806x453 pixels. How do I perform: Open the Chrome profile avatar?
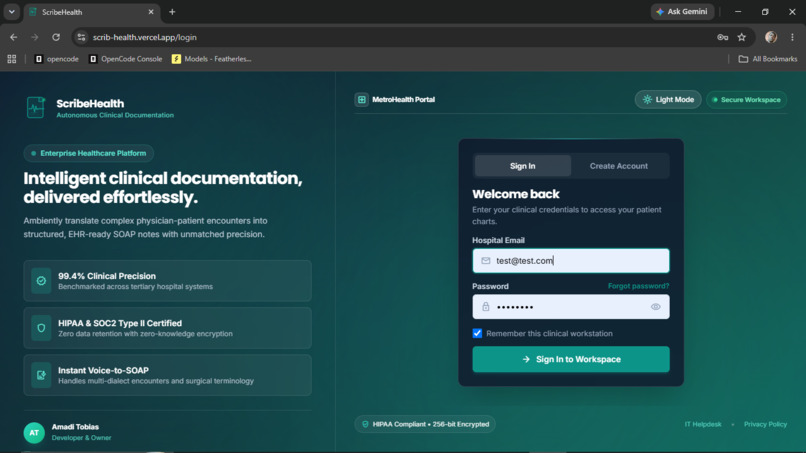click(771, 37)
